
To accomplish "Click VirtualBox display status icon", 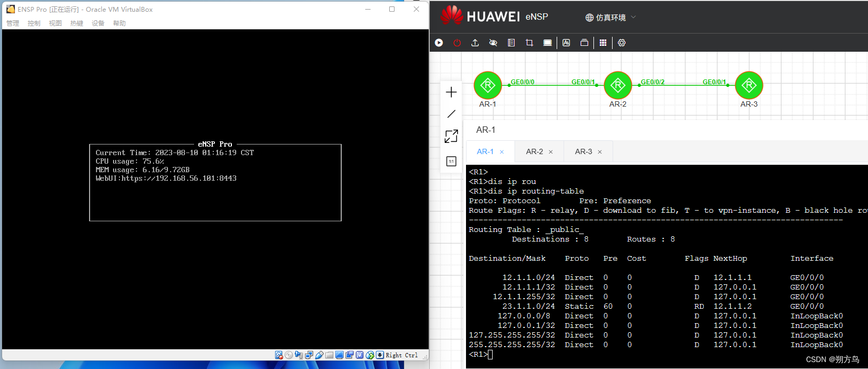I will click(x=339, y=355).
